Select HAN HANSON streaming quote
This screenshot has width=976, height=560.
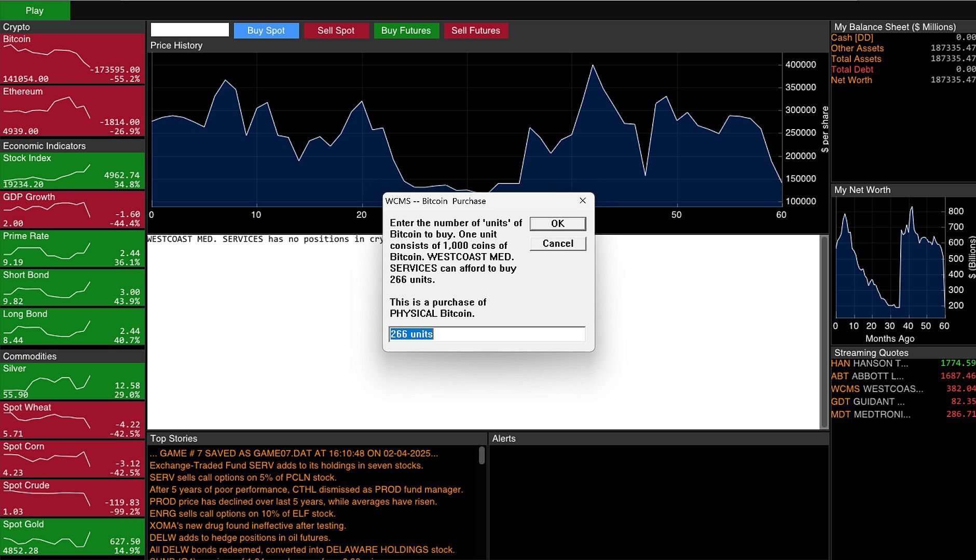(902, 363)
